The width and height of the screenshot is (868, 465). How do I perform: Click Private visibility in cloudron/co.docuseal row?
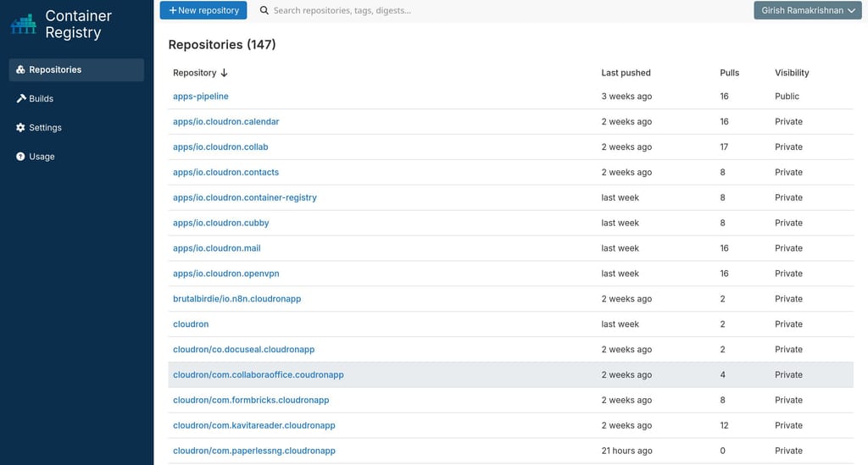coord(788,350)
